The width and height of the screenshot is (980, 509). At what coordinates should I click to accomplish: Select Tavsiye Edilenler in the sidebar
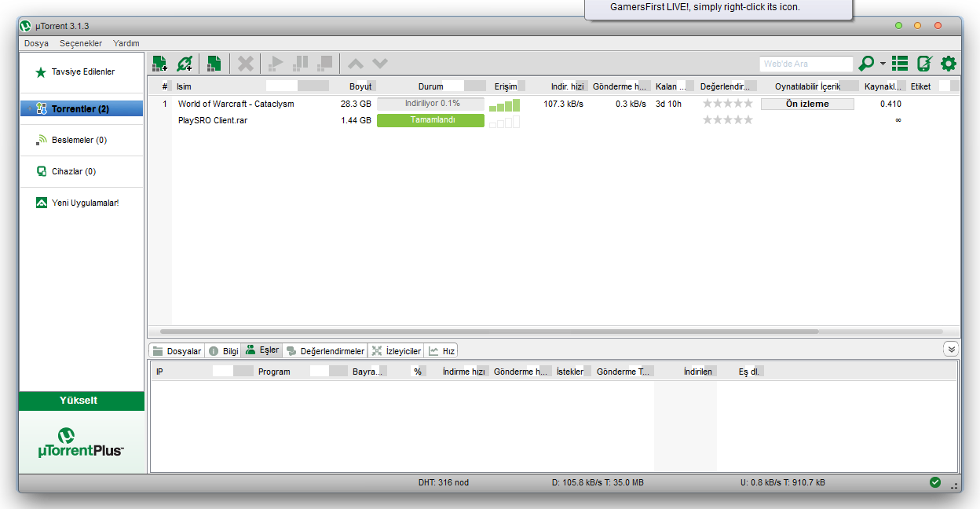click(x=82, y=72)
